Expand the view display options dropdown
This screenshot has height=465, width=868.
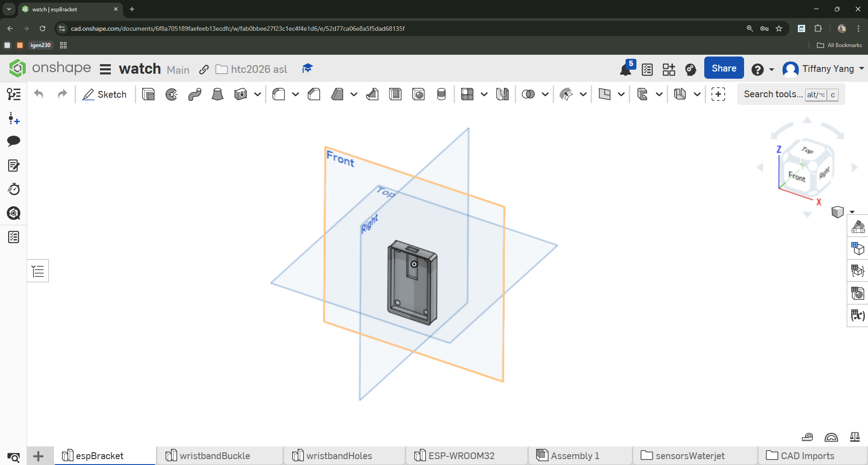tap(852, 212)
